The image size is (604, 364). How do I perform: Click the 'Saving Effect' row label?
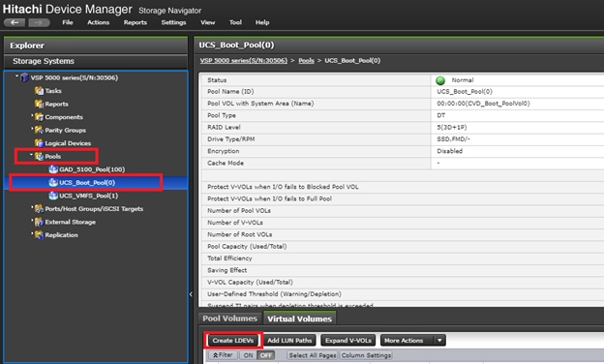click(x=226, y=270)
